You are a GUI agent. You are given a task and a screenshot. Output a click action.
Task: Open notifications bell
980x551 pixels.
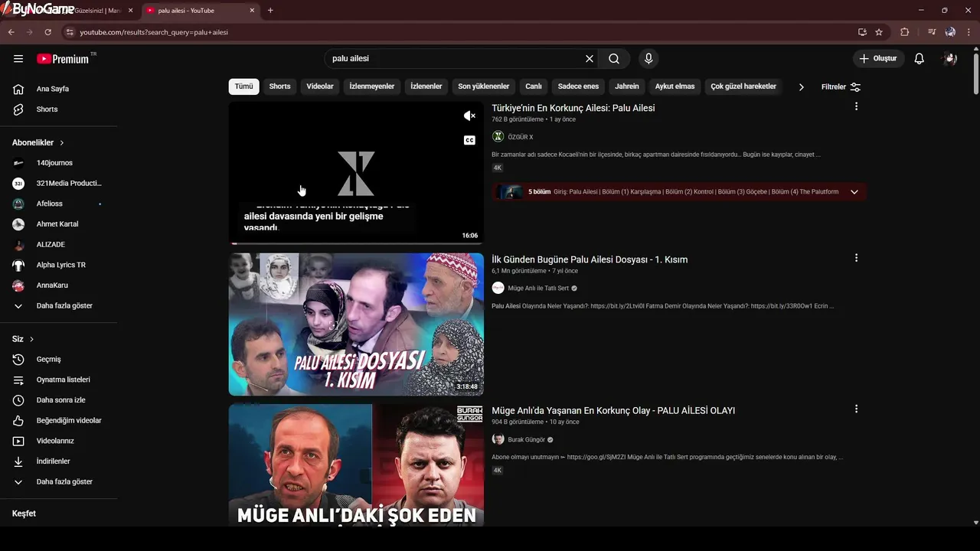pyautogui.click(x=920, y=59)
